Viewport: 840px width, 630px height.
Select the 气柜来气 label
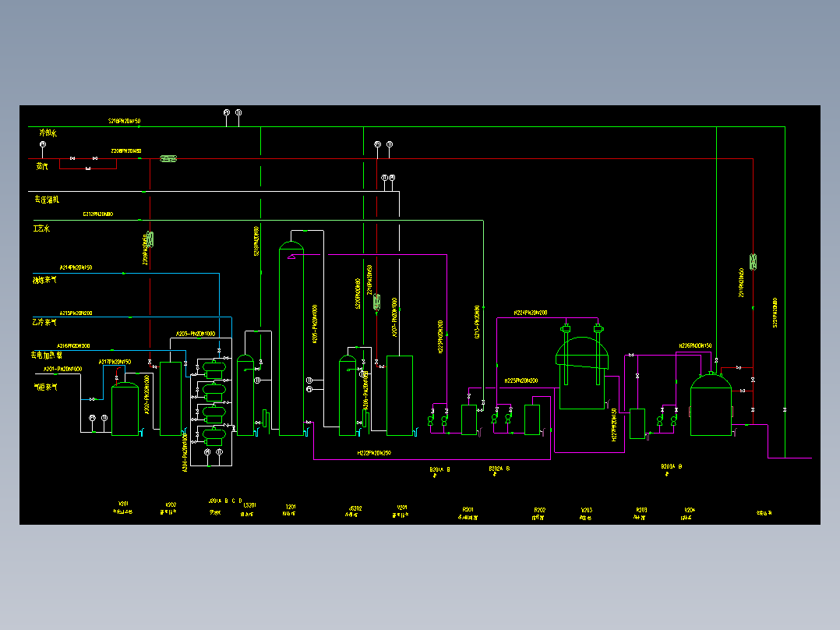click(x=45, y=387)
